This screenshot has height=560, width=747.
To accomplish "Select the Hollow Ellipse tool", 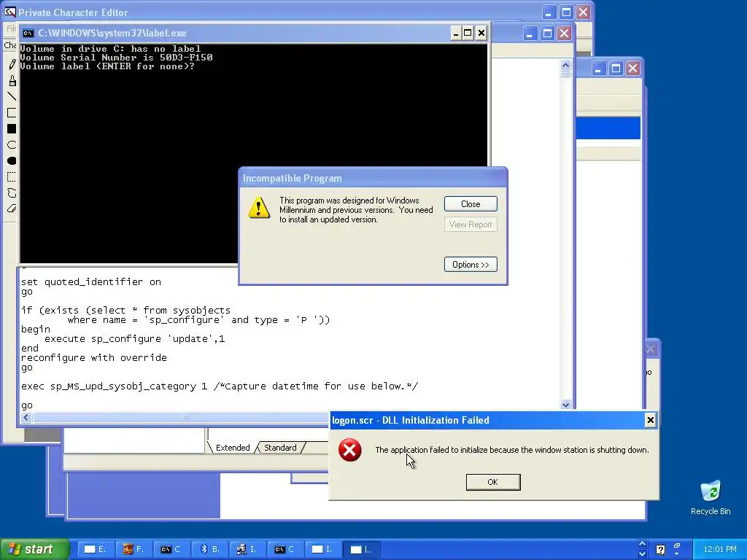I will point(12,145).
